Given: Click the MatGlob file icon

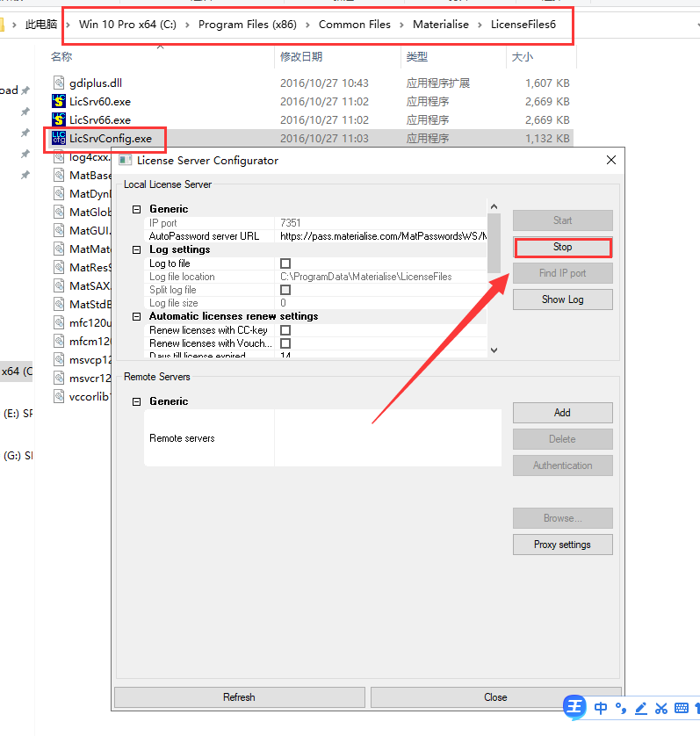Looking at the screenshot, I should (x=59, y=212).
